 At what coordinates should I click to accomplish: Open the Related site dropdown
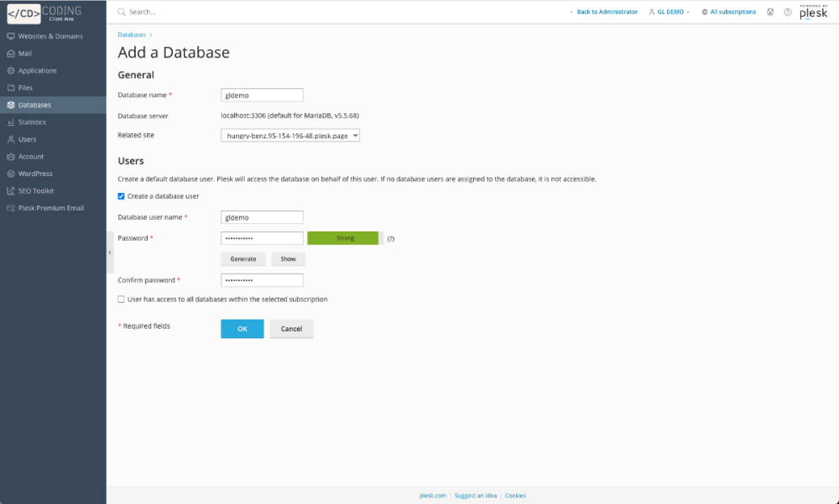click(x=290, y=135)
